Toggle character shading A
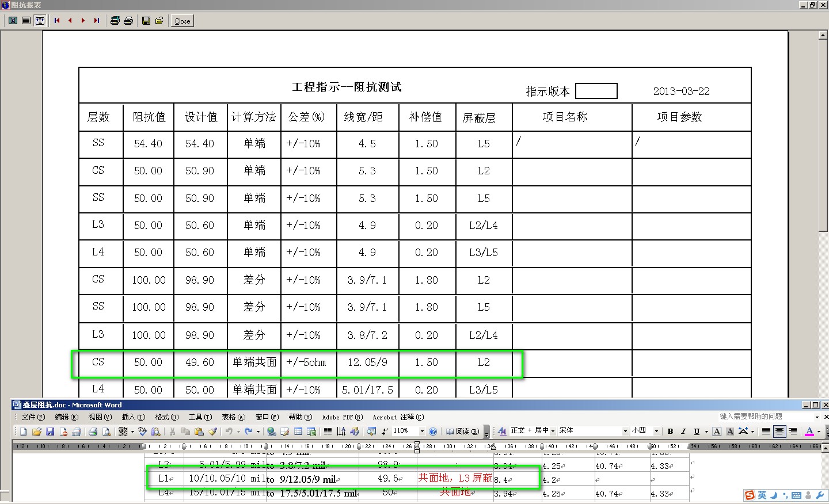 pos(730,431)
